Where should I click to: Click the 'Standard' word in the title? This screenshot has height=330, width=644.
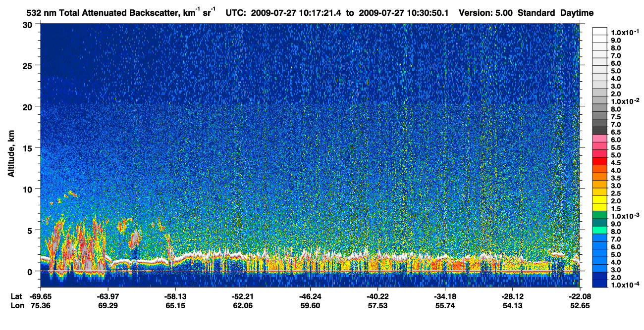click(535, 13)
